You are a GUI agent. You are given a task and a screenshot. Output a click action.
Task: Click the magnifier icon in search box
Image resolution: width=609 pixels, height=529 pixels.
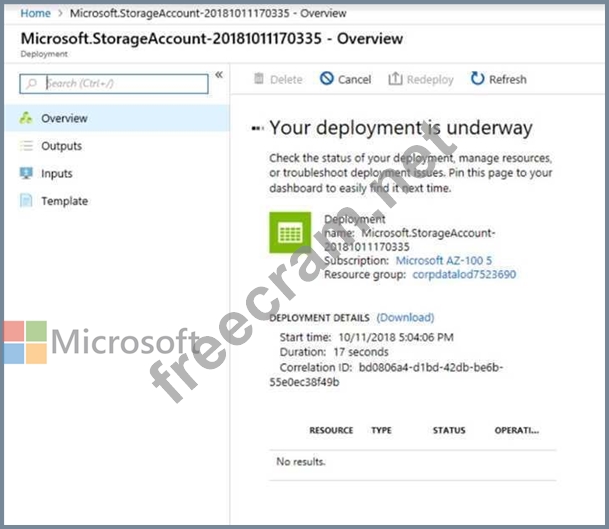coord(31,84)
